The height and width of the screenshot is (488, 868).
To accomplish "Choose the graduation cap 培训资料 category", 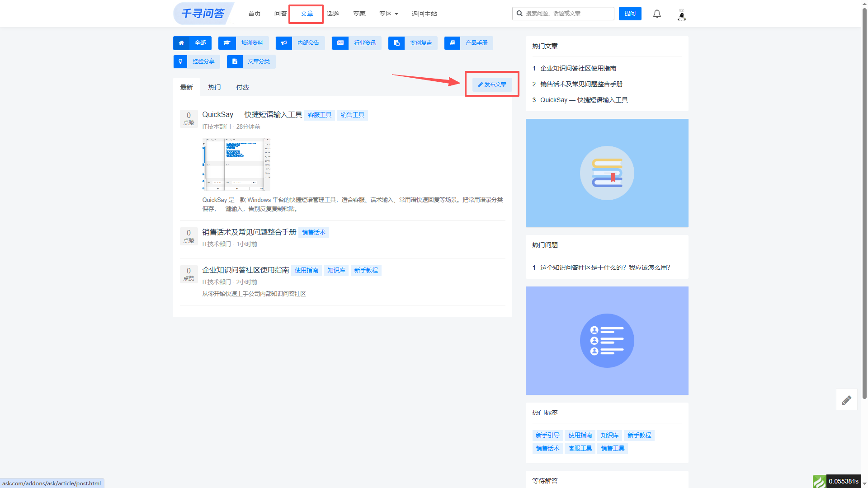I will click(x=243, y=43).
